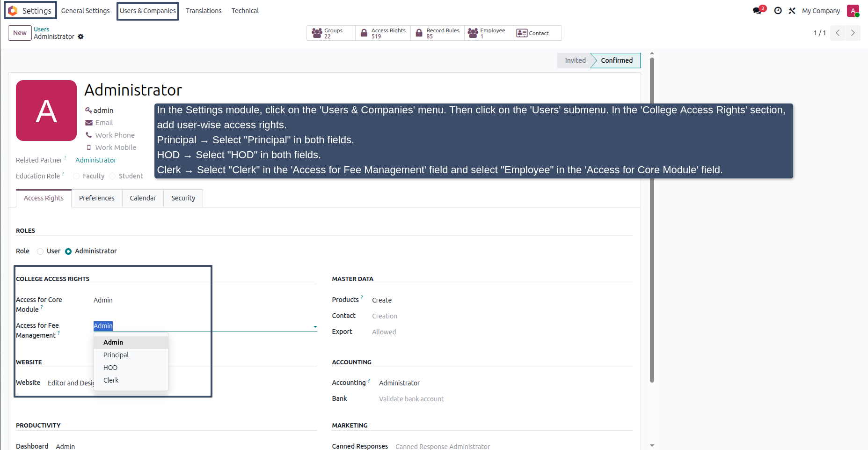This screenshot has width=868, height=450.
Task: Open the Users & Companies menu
Action: (x=148, y=11)
